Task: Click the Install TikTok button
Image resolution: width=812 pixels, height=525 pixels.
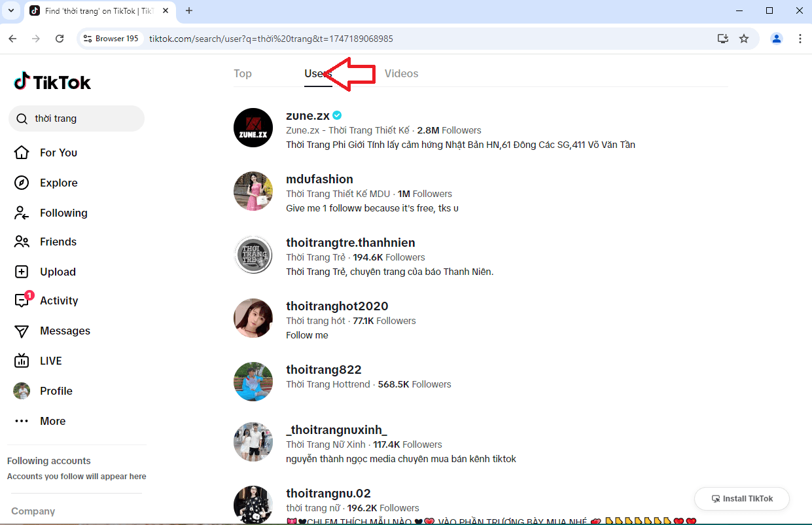Action: (742, 499)
